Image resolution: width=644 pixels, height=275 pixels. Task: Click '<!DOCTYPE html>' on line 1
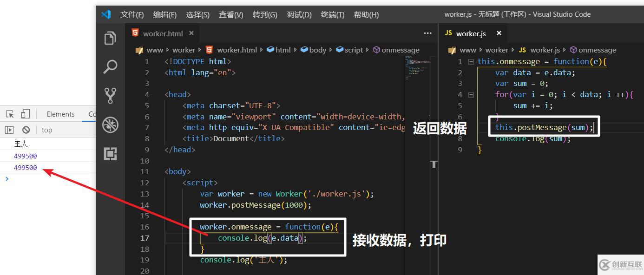(198, 61)
